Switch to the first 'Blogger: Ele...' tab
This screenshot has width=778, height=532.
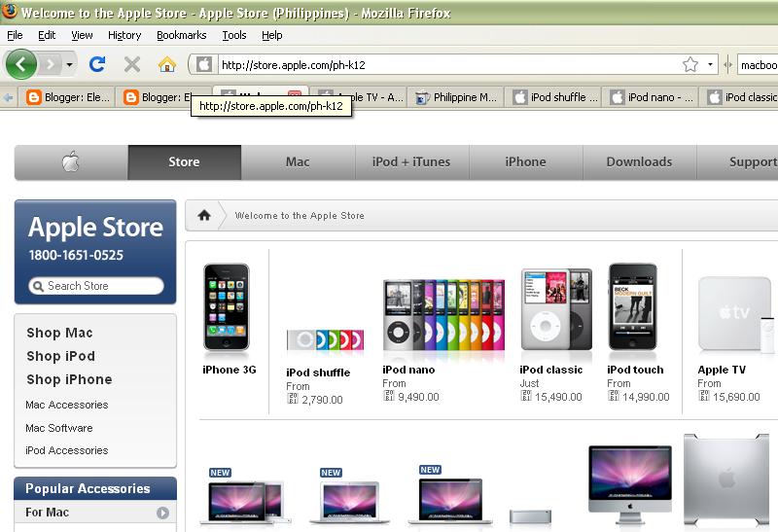tap(66, 97)
